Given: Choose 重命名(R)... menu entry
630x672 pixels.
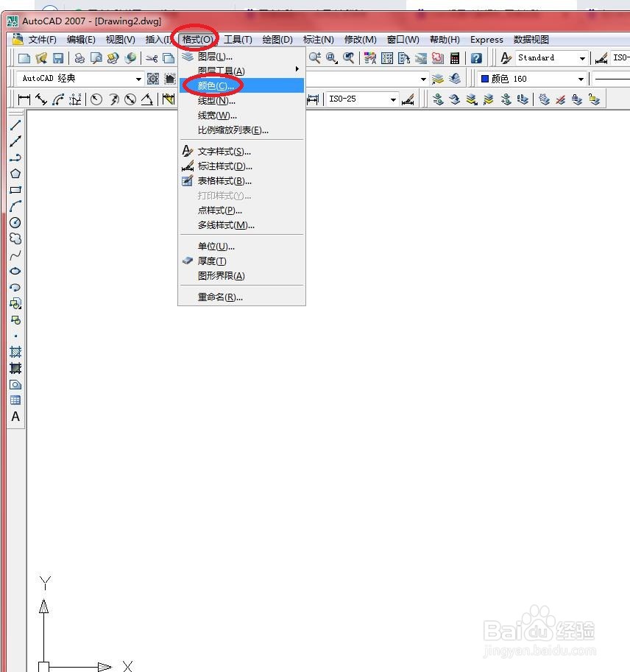Looking at the screenshot, I should click(x=242, y=297).
